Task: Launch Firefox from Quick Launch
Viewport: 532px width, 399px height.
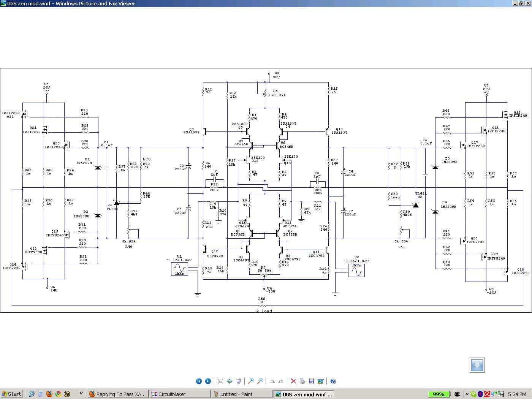Action: click(x=49, y=394)
